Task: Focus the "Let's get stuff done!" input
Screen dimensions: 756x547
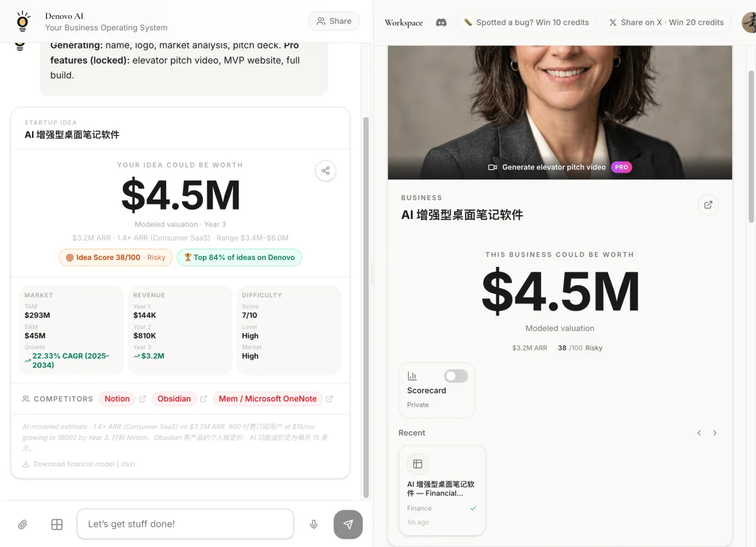Action: click(x=185, y=524)
